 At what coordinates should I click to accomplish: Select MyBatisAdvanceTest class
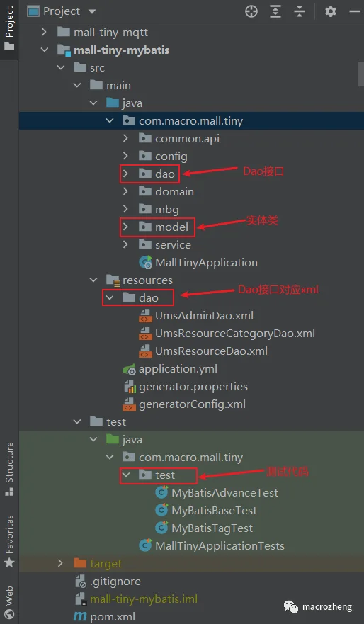[x=217, y=493]
